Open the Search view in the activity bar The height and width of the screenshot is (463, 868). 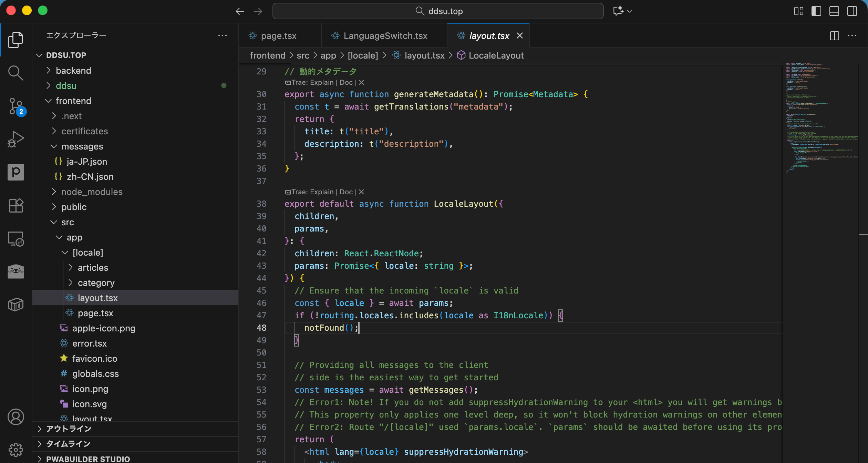point(15,73)
